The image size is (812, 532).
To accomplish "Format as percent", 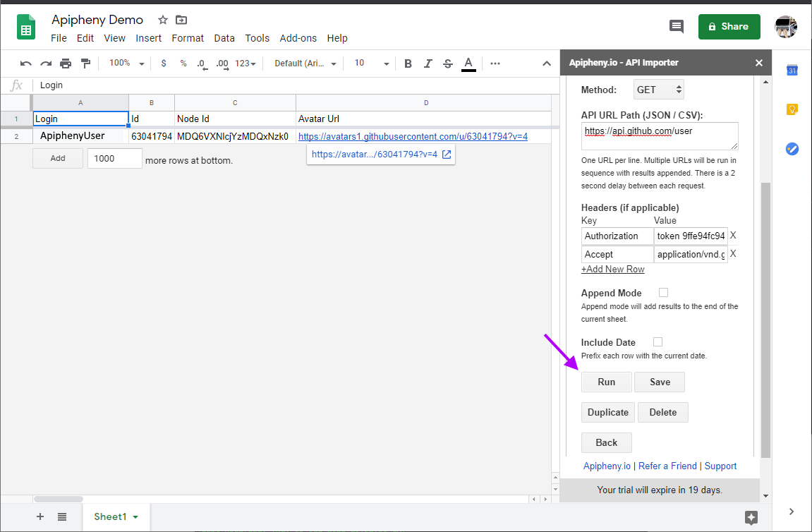I will 183,64.
